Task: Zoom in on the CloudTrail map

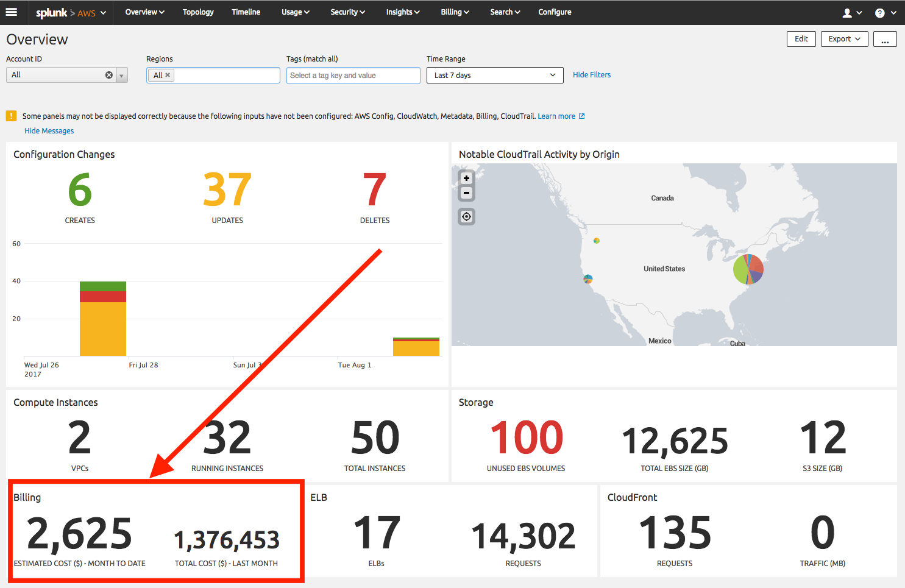Action: [x=466, y=178]
